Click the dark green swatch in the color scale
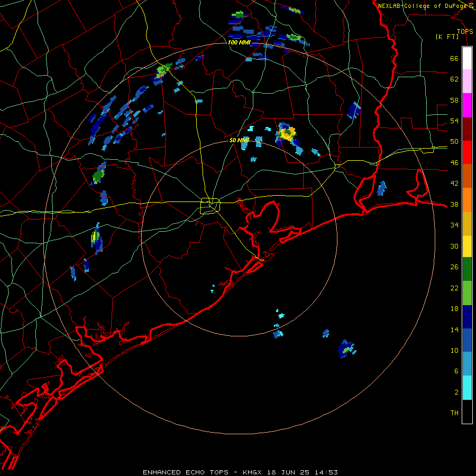 pyautogui.click(x=467, y=269)
